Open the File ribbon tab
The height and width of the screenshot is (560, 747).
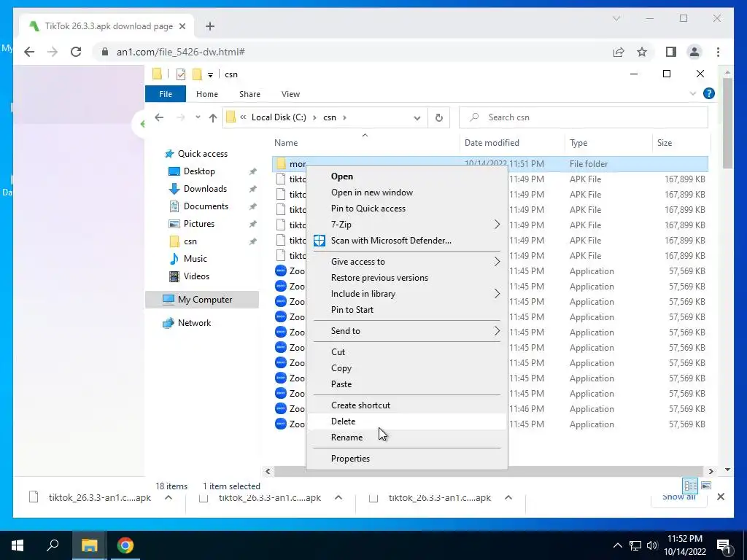click(x=166, y=94)
